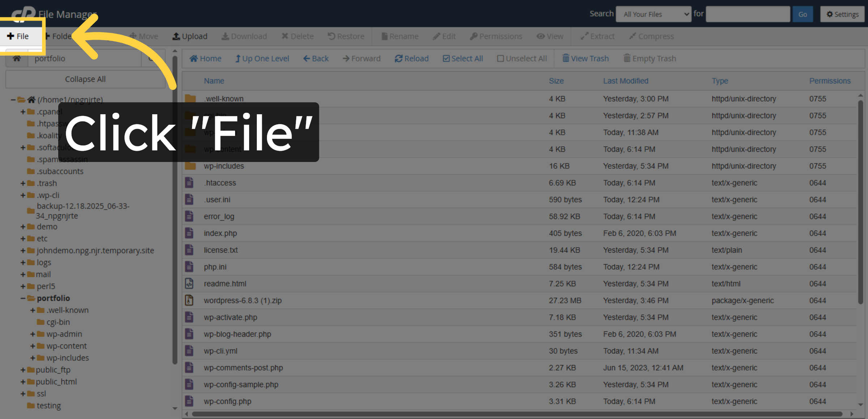Click Up One Level in the navigation bar

[x=262, y=58]
